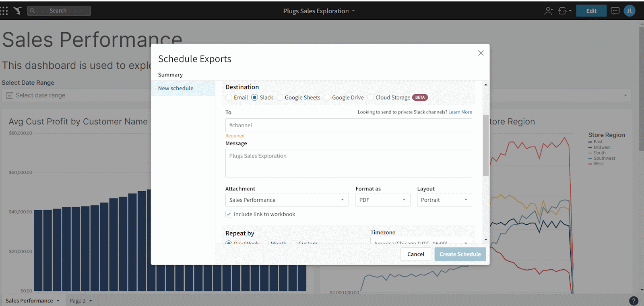Toggle Include link to workbook checkbox
This screenshot has height=306, width=644.
229,214
